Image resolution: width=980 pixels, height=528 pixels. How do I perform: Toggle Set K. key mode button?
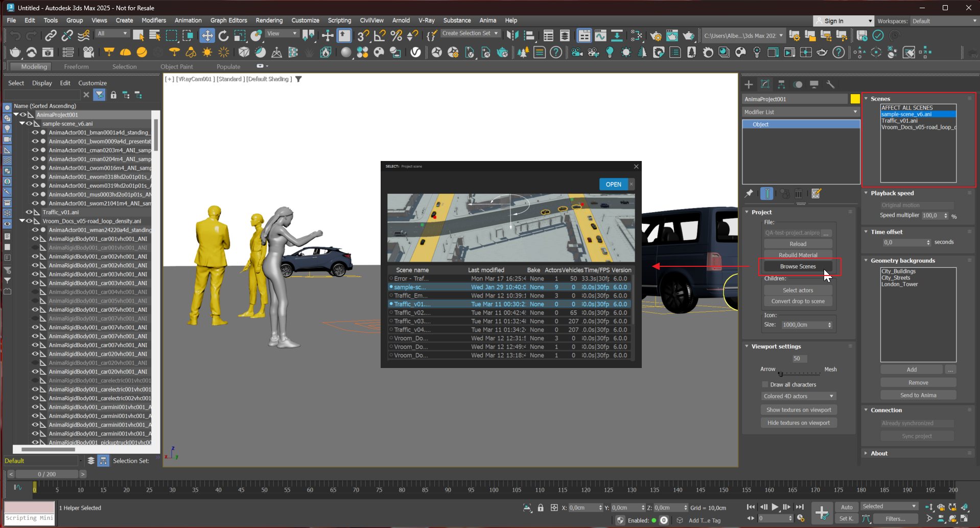pyautogui.click(x=847, y=518)
